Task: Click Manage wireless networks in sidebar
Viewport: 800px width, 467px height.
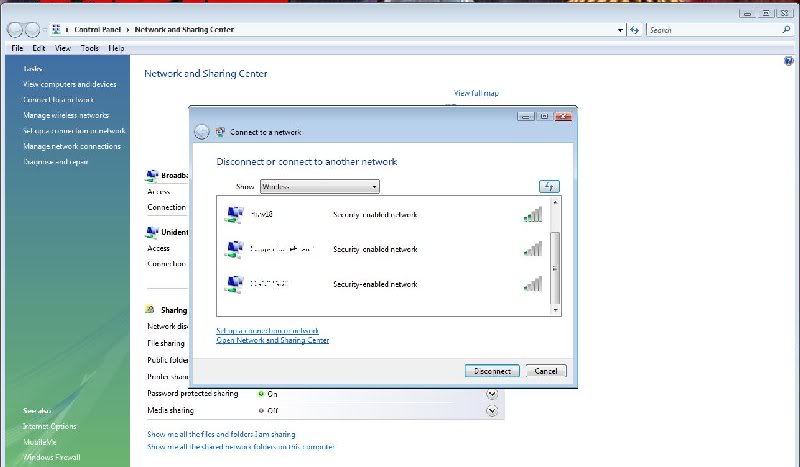Action: pos(66,115)
